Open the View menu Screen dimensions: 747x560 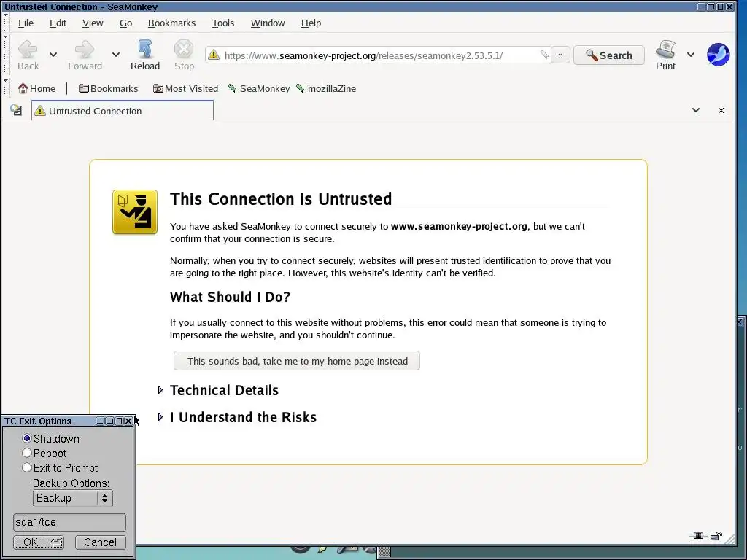coord(93,23)
